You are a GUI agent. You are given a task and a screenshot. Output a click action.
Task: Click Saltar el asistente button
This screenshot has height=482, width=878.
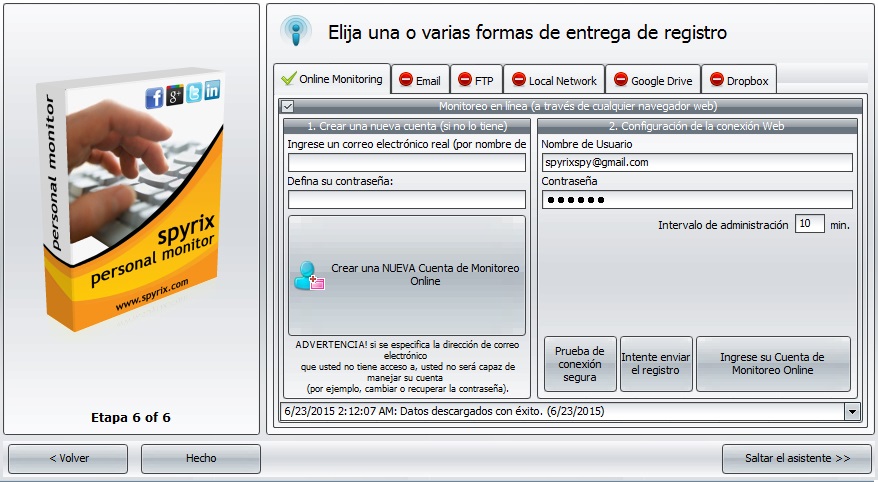pyautogui.click(x=797, y=458)
